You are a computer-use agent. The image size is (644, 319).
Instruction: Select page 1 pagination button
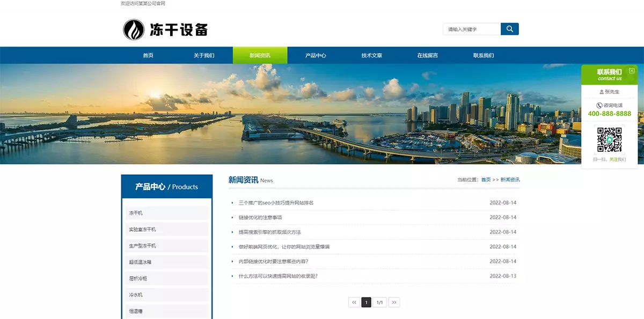pos(366,302)
